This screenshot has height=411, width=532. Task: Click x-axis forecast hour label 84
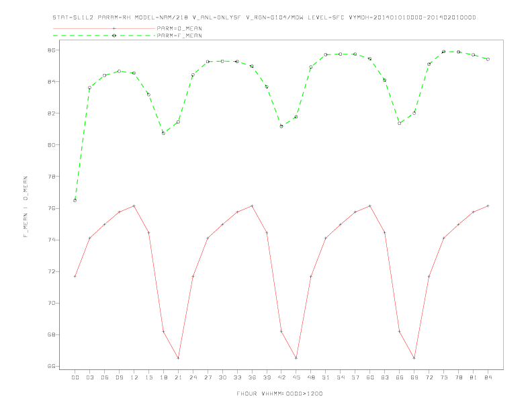pos(488,377)
